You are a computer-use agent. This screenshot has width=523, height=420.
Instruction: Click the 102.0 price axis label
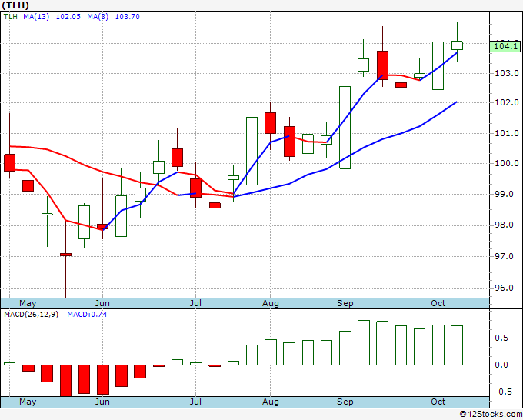point(506,102)
